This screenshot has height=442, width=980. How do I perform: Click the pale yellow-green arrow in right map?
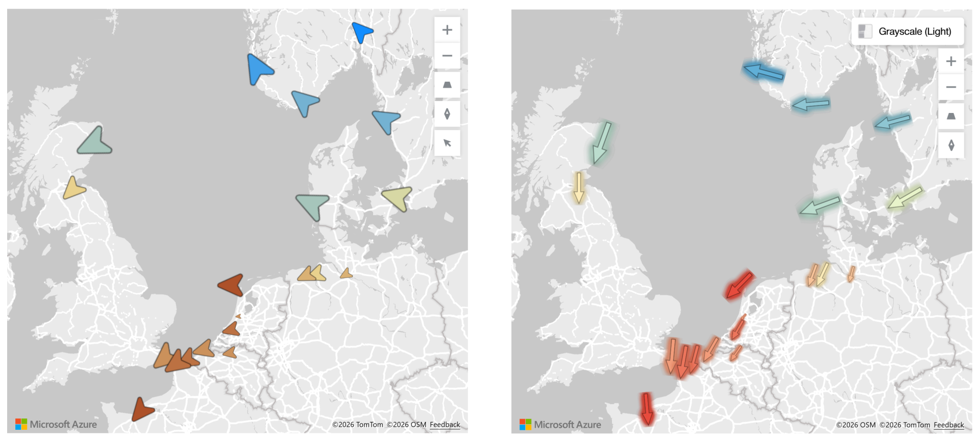(904, 198)
